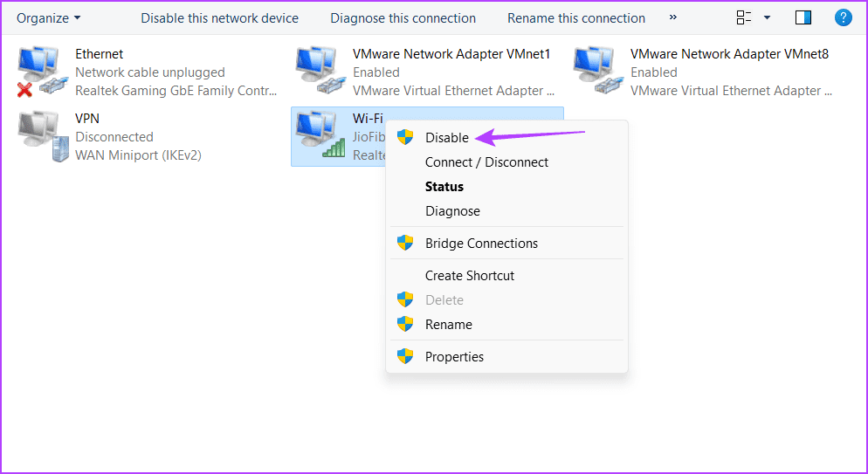Open the Organize dropdown menu
This screenshot has width=868, height=474.
click(x=49, y=17)
